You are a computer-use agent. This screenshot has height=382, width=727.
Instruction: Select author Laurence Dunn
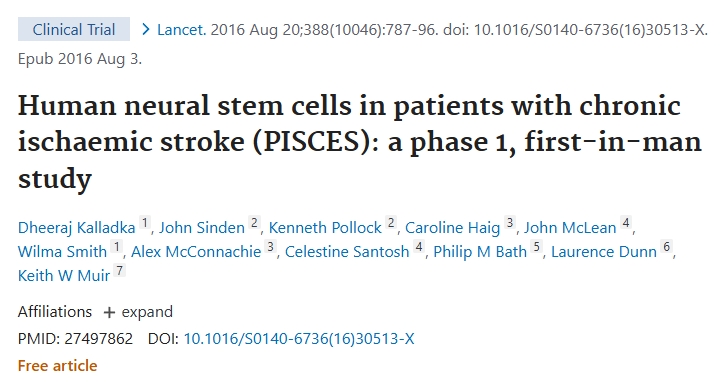click(604, 252)
